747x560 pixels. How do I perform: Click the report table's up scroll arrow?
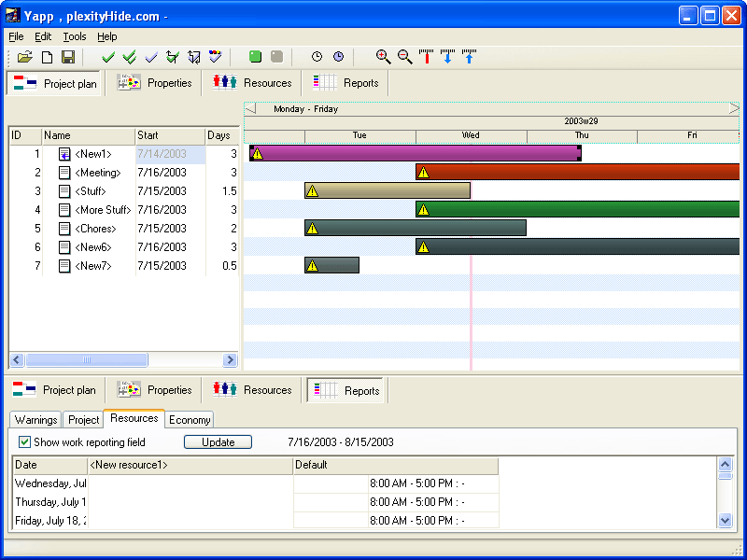coord(726,464)
